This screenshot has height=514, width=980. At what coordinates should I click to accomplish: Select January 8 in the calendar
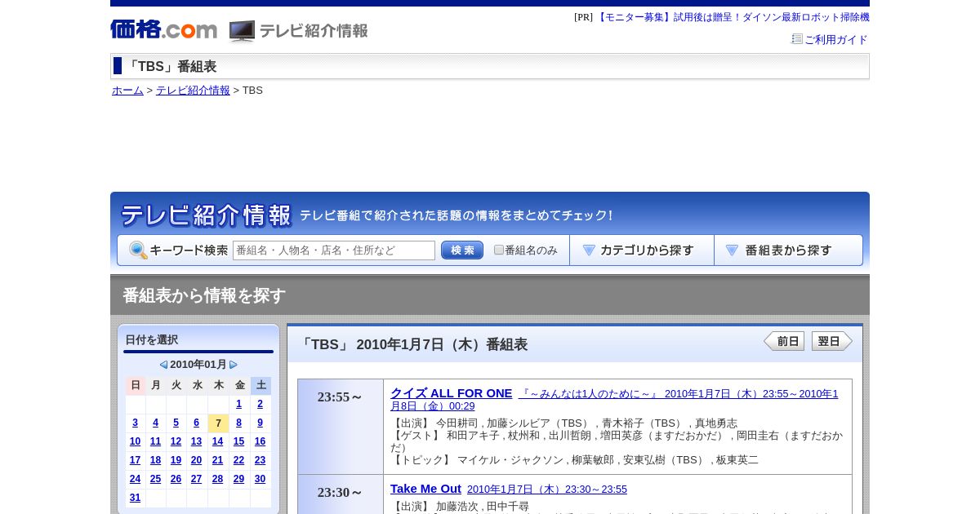pyautogui.click(x=238, y=423)
